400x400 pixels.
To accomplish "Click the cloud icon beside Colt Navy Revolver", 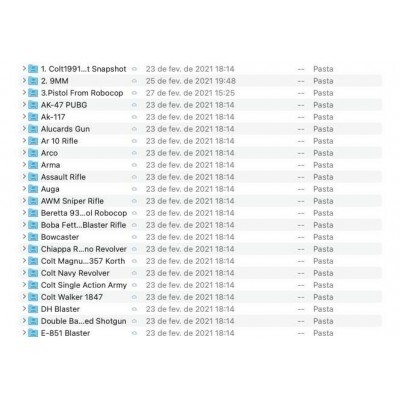I will point(134,273).
